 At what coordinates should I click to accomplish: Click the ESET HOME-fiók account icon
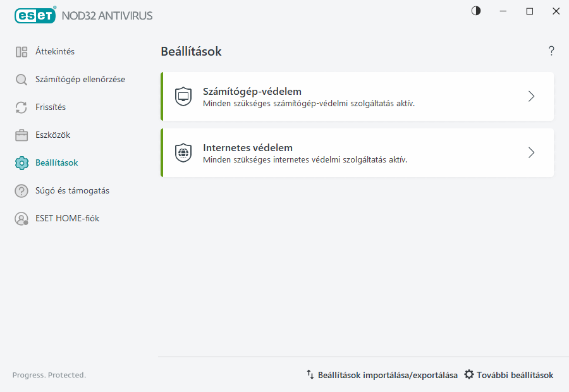click(21, 218)
